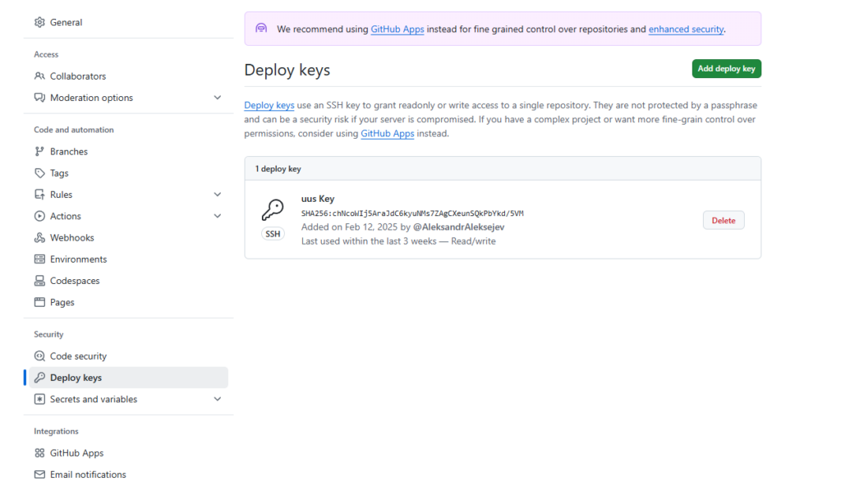Click the General gear icon
Image resolution: width=841 pixels, height=504 pixels.
click(39, 22)
